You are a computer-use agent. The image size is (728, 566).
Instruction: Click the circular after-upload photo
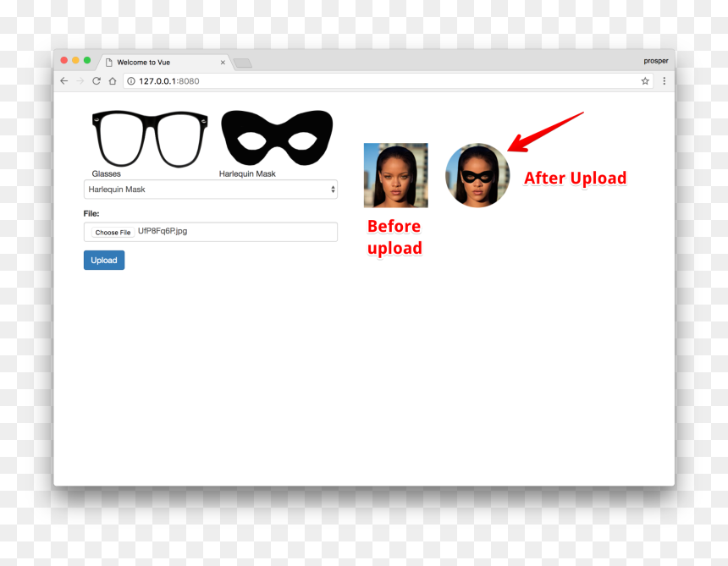tap(477, 175)
